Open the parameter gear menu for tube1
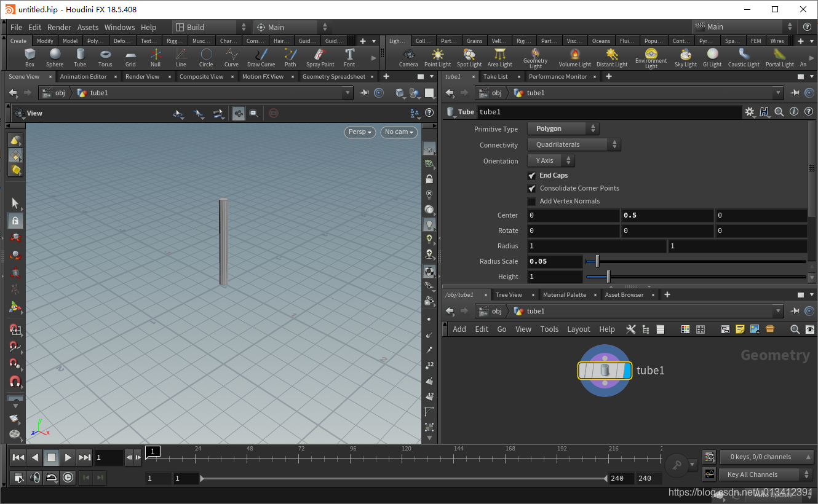 [x=749, y=112]
